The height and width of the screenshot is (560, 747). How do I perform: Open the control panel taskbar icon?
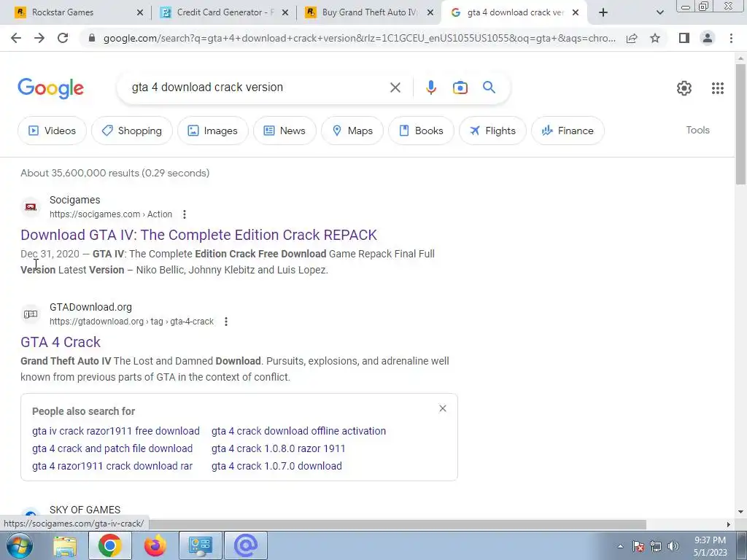[x=200, y=545]
